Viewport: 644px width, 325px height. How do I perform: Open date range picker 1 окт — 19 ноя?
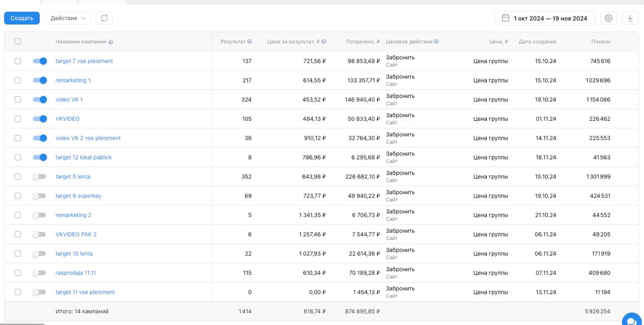545,18
